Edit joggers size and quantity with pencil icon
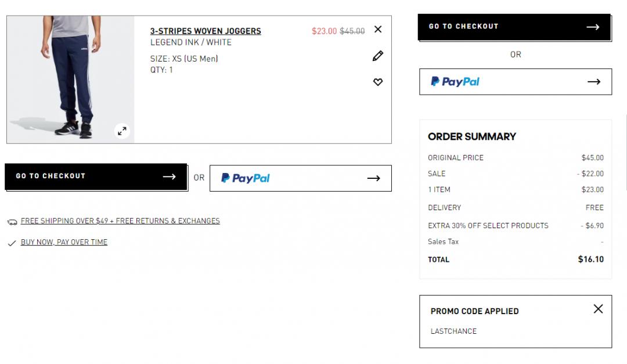627x364 pixels. [x=378, y=56]
